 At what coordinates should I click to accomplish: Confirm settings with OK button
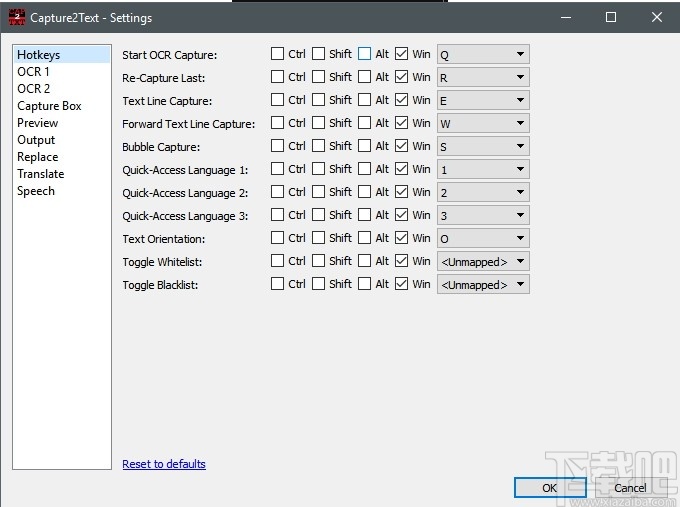[x=550, y=488]
